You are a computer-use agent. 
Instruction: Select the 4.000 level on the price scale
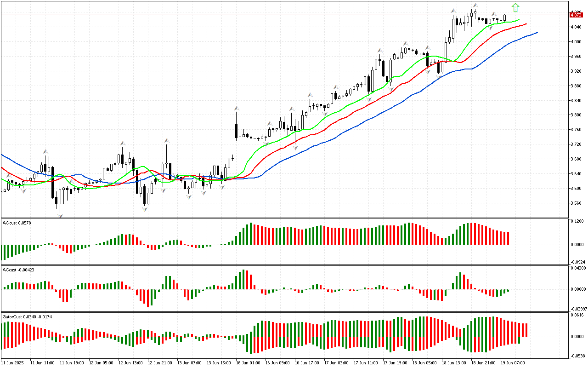tap(576, 41)
